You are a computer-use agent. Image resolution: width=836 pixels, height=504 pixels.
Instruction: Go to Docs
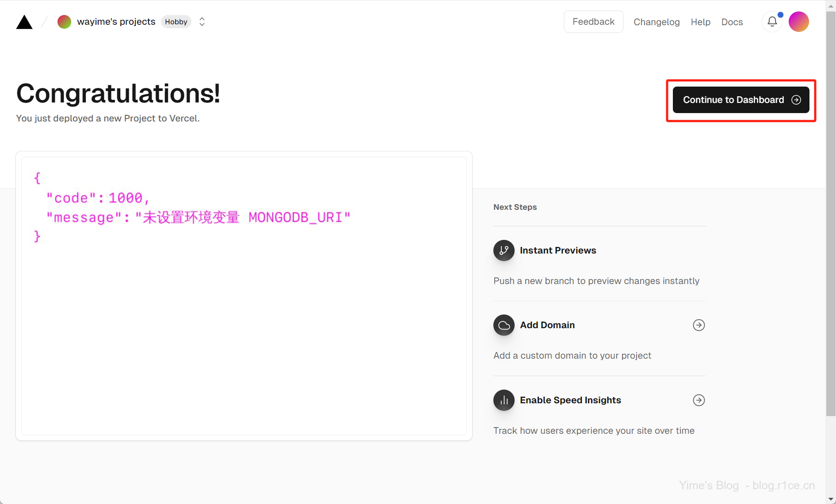coord(732,22)
